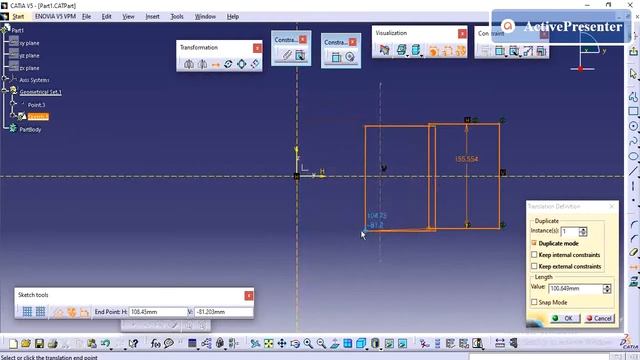Open the ENOVIA V5 VPM menu

click(56, 17)
